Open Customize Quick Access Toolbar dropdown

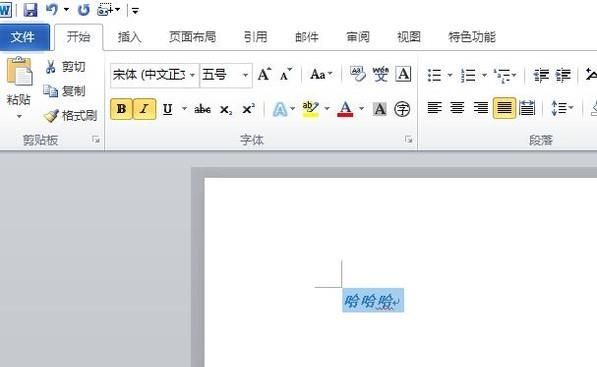(x=135, y=11)
